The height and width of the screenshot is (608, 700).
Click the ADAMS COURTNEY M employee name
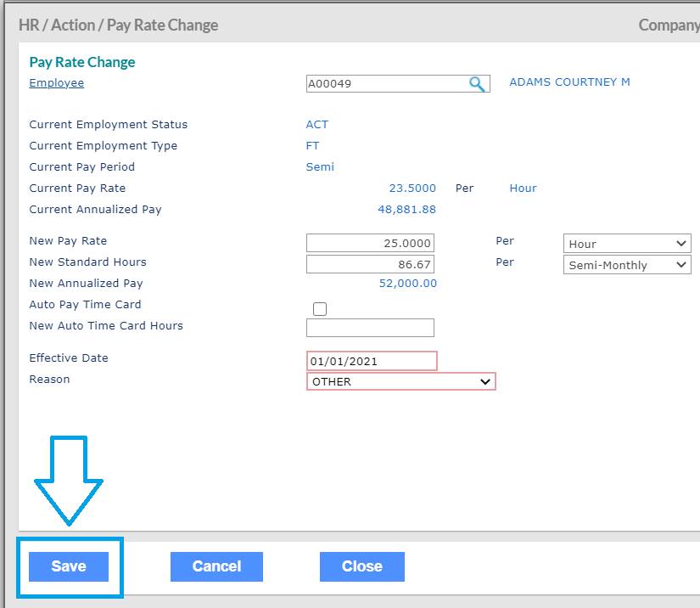pyautogui.click(x=569, y=82)
